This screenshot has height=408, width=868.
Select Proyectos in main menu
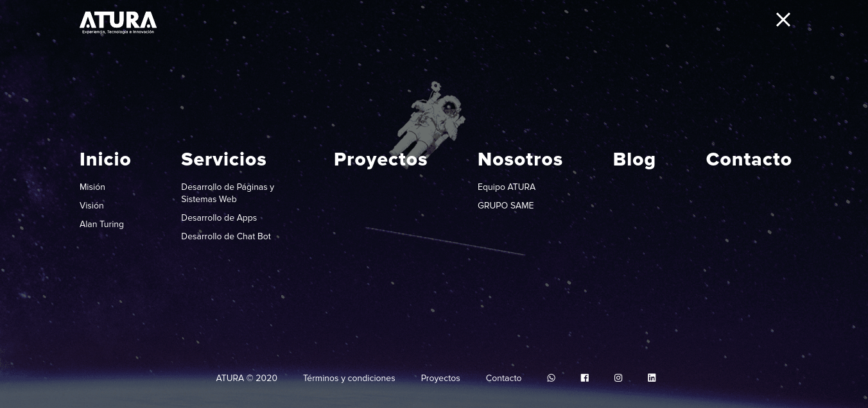point(380,159)
